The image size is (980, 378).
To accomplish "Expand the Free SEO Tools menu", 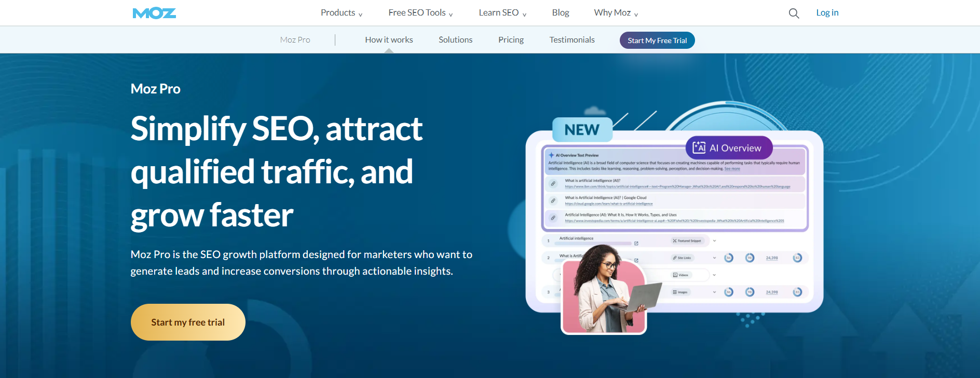I will [x=420, y=12].
